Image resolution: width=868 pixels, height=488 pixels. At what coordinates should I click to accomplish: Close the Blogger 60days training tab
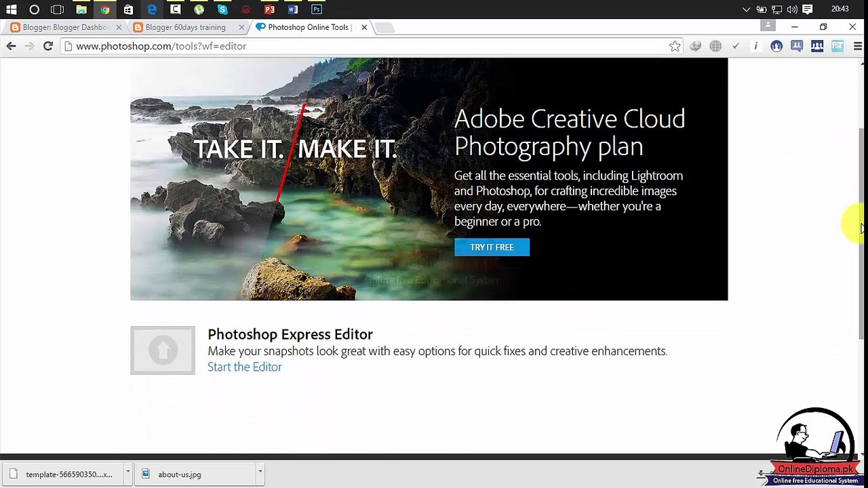[x=241, y=27]
